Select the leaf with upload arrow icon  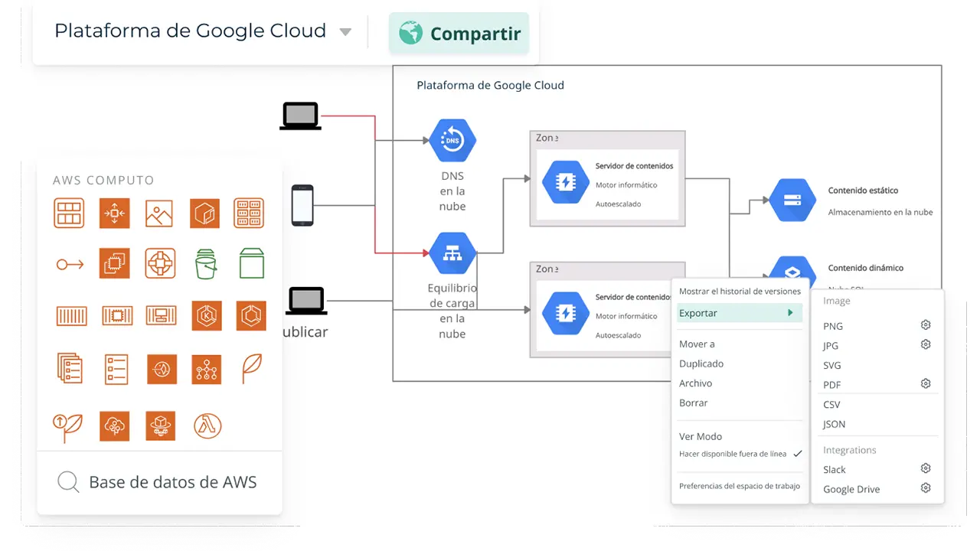pos(67,427)
